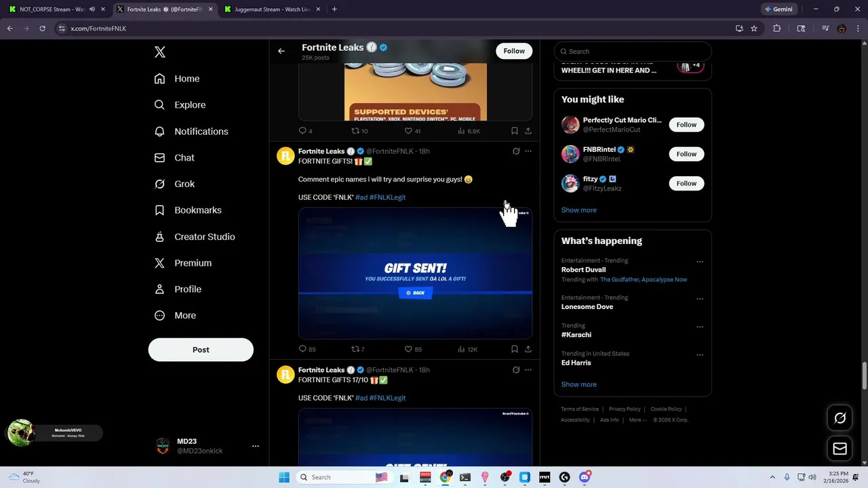
Task: View analytics showing 12K views
Action: [x=468, y=349]
